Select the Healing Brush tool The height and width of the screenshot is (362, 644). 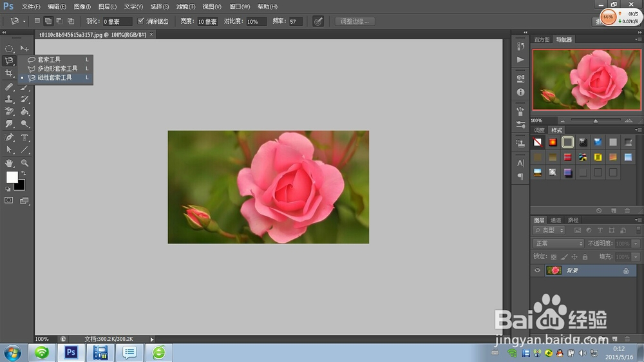click(8, 87)
